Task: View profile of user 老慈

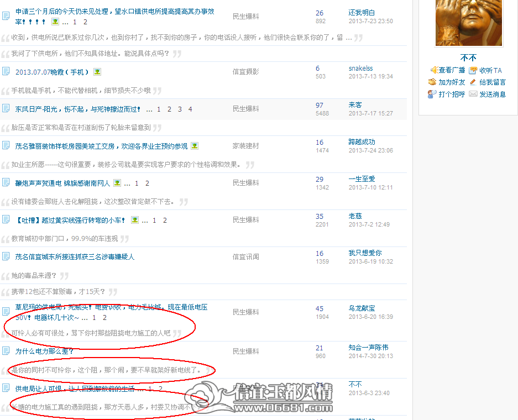Action: (355, 216)
